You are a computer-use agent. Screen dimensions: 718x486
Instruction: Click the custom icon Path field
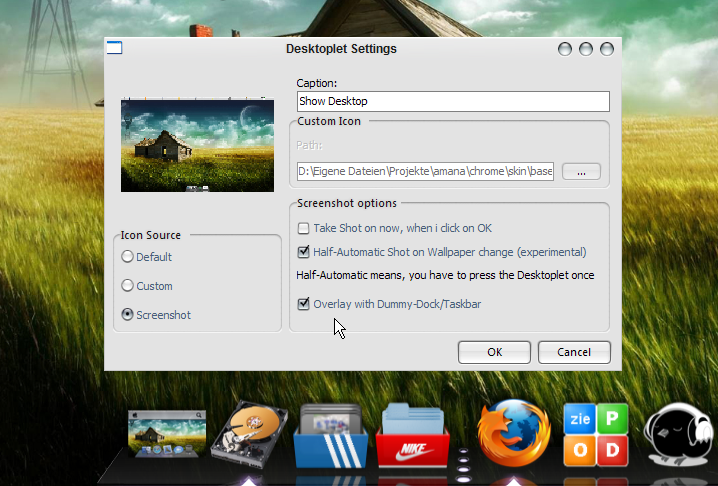(425, 171)
